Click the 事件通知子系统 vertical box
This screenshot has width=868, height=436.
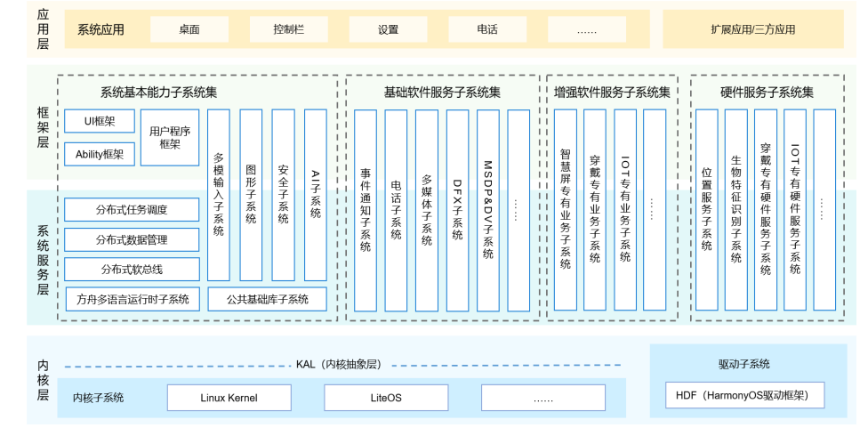click(366, 211)
